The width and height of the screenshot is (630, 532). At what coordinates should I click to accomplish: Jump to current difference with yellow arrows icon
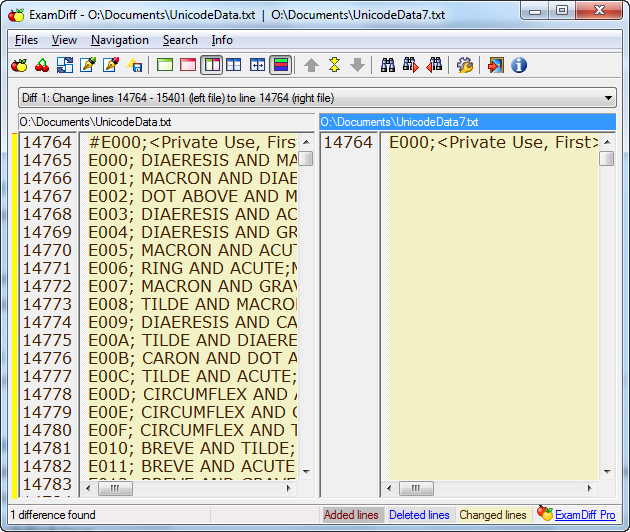(x=334, y=65)
